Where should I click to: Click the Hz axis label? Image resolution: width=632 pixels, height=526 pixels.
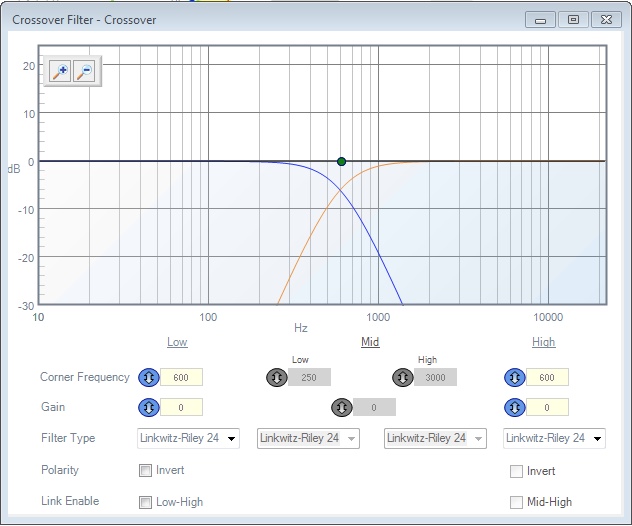pyautogui.click(x=301, y=328)
